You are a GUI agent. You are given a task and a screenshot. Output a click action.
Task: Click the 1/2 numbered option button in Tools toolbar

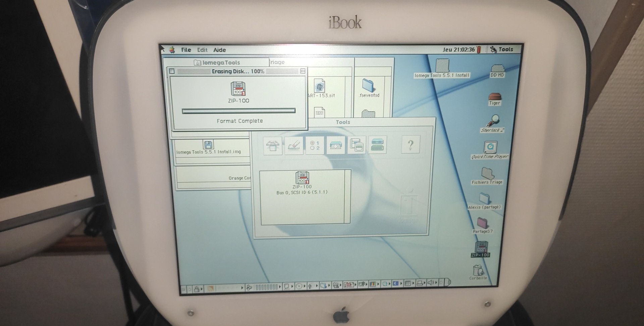pyautogui.click(x=315, y=145)
